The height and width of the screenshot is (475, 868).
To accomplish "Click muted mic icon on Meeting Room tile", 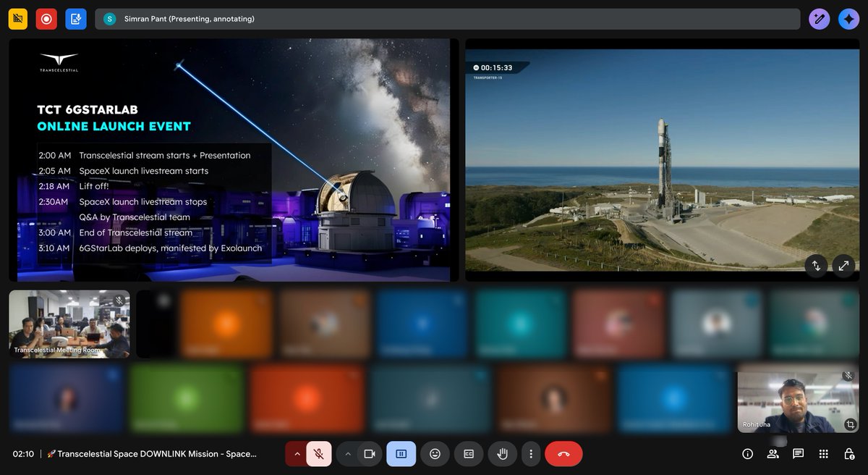I will click(119, 300).
